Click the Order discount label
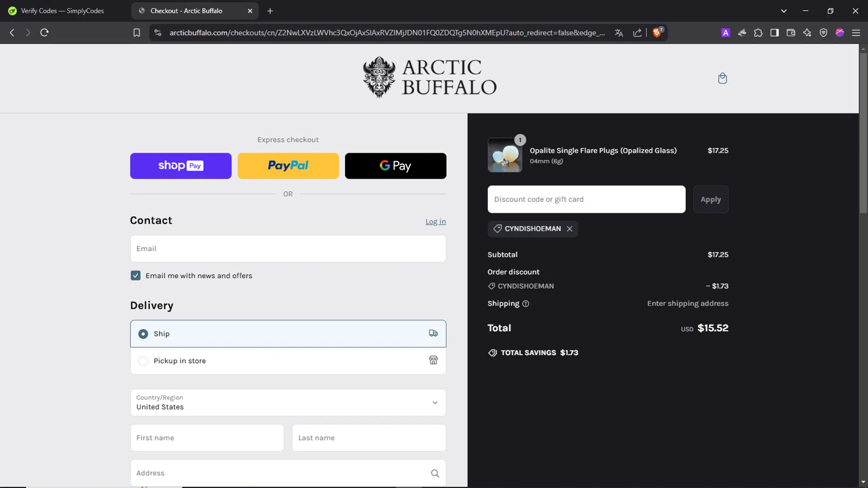Screen dimensions: 868x488 click(513, 272)
